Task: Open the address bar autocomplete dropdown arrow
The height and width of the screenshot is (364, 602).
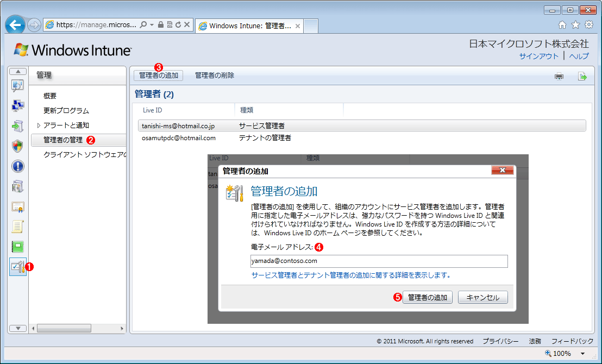Action: click(152, 24)
